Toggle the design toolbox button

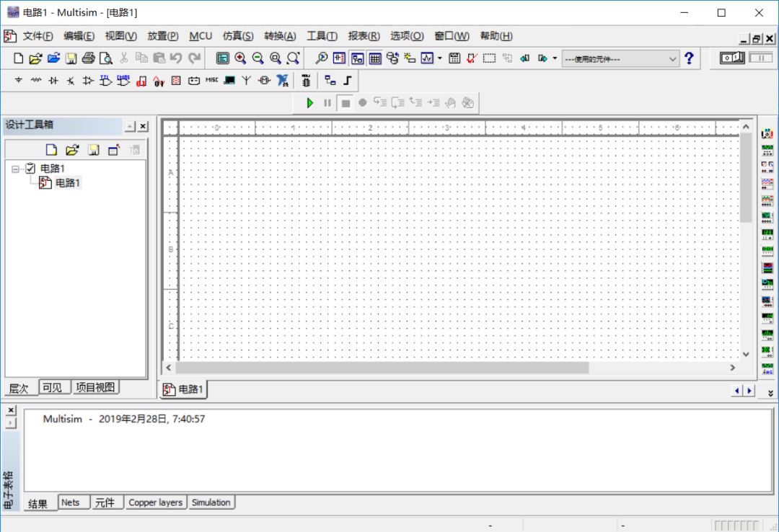[x=357, y=58]
